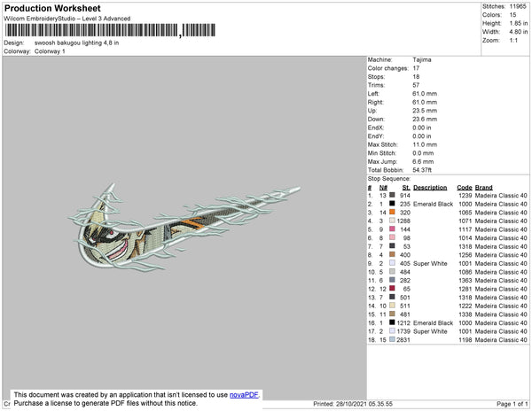The width and height of the screenshot is (532, 411).
Task: Click the barcode under the worksheet title
Action: 110,30
